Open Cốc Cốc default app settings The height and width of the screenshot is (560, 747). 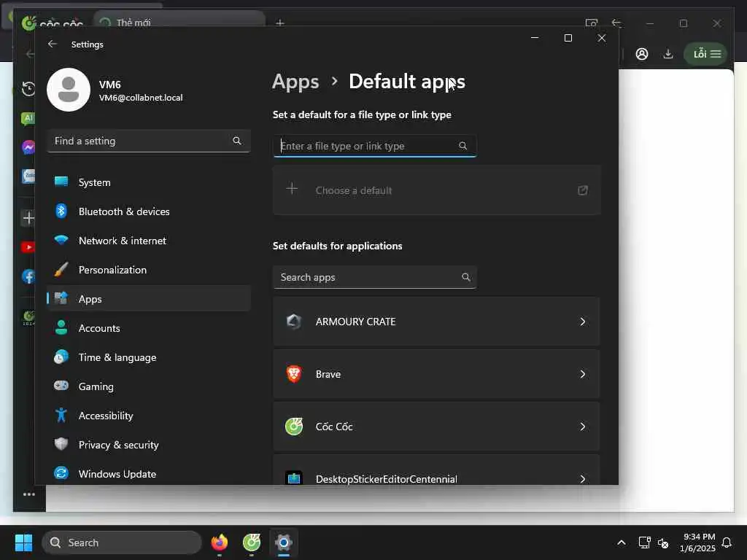(436, 427)
